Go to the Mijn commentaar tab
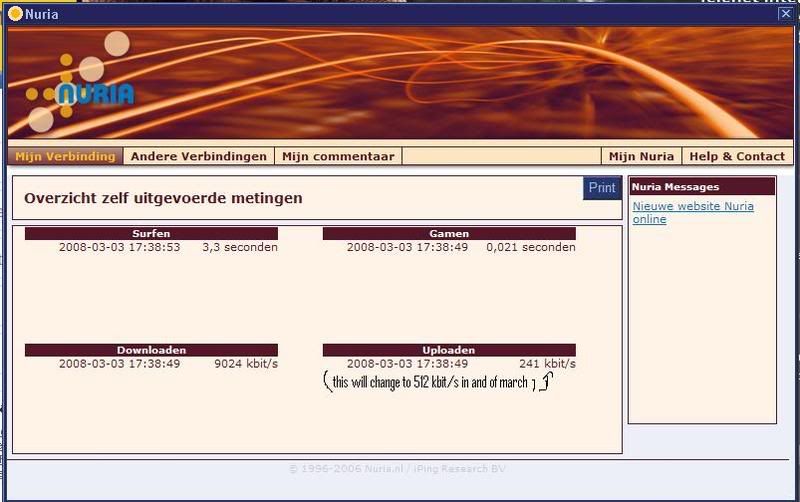This screenshot has height=502, width=800. [x=338, y=156]
